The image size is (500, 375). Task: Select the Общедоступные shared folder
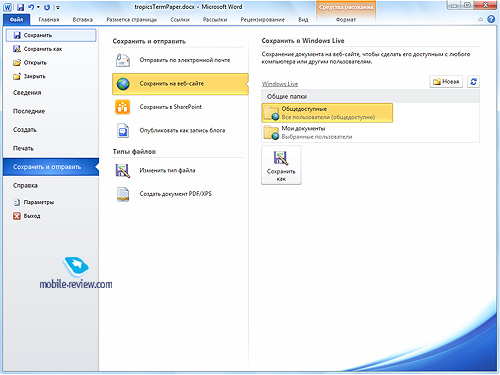pos(327,113)
